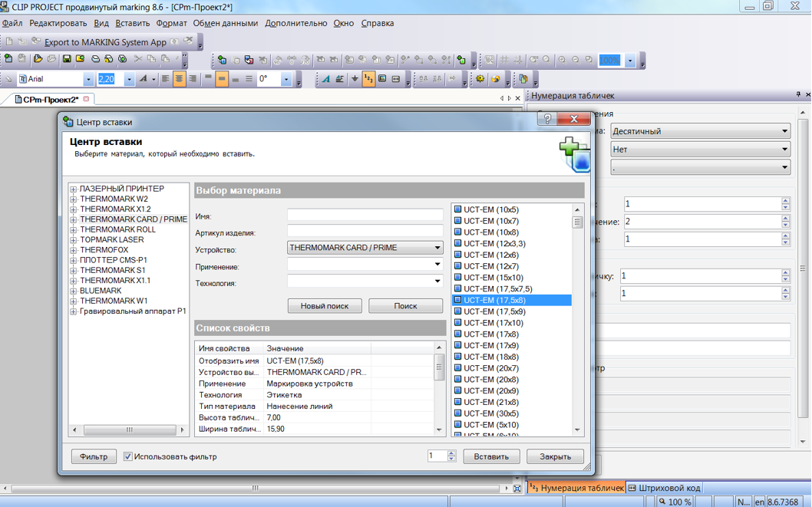This screenshot has height=507, width=812.
Task: Click the insert center icon in toolbar row
Action: click(222, 61)
